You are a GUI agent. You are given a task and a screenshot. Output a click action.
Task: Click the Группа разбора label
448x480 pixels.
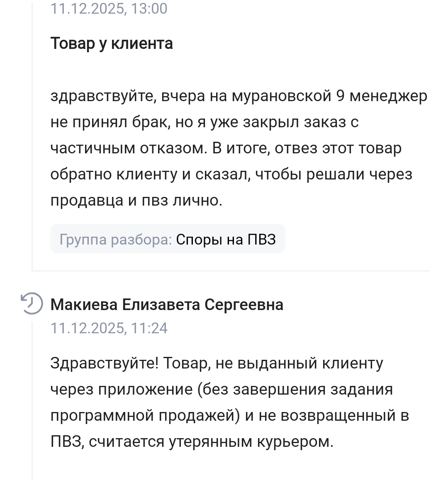coord(115,240)
